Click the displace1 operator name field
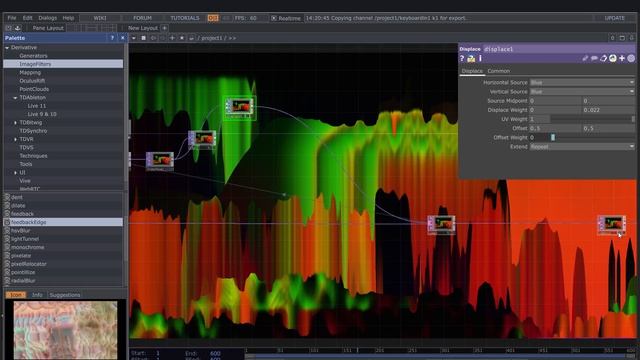Image resolution: width=640 pixels, height=360 pixels. coord(559,49)
